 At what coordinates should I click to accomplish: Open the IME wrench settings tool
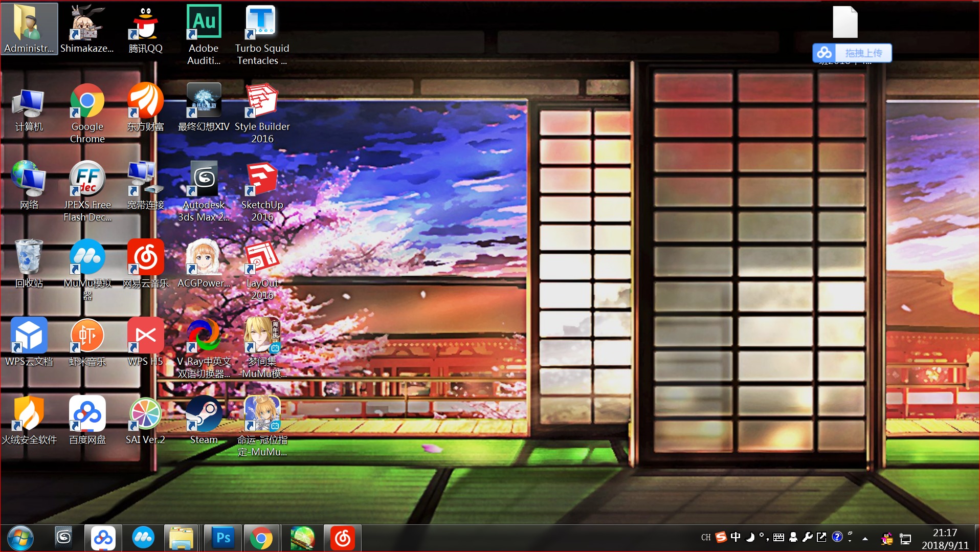point(808,537)
